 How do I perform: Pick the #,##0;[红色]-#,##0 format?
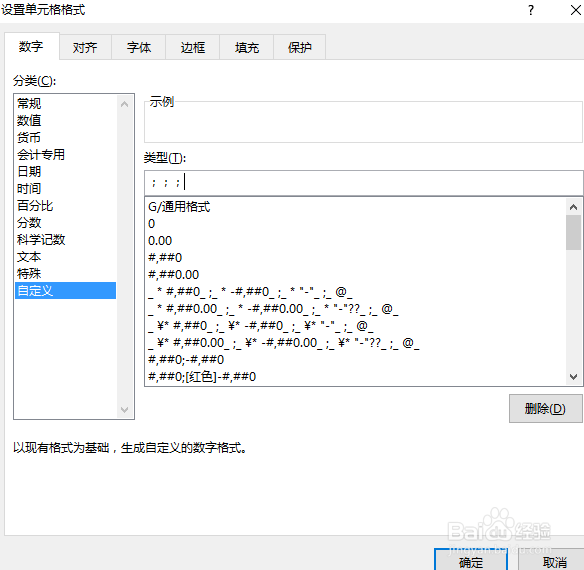356,377
